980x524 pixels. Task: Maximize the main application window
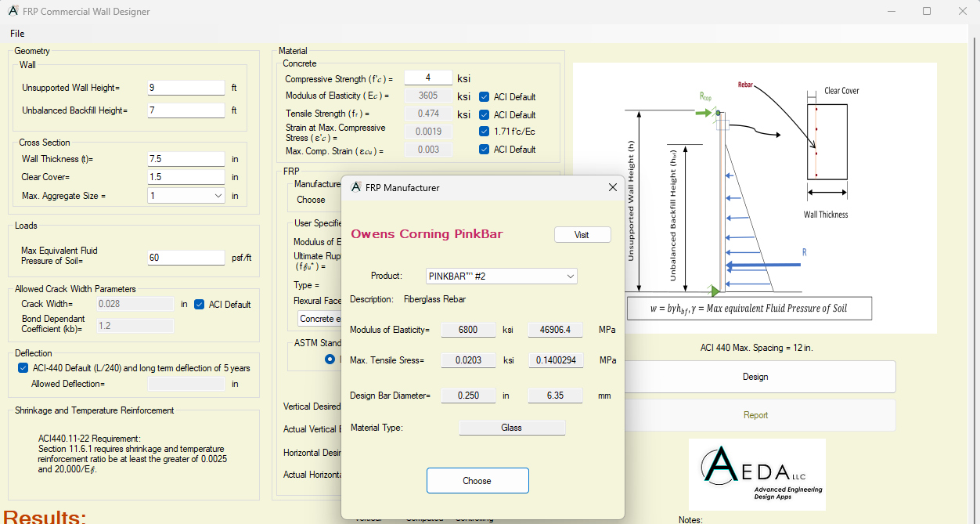click(x=927, y=11)
